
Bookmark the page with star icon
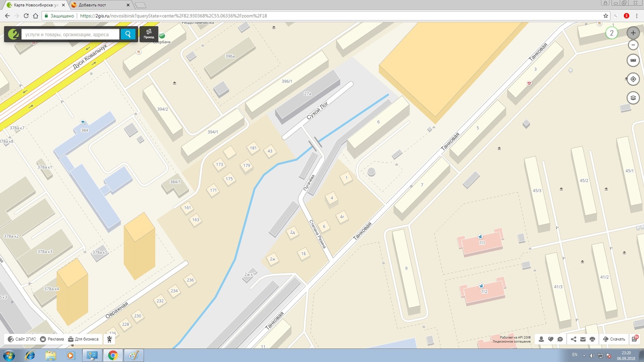click(x=606, y=16)
